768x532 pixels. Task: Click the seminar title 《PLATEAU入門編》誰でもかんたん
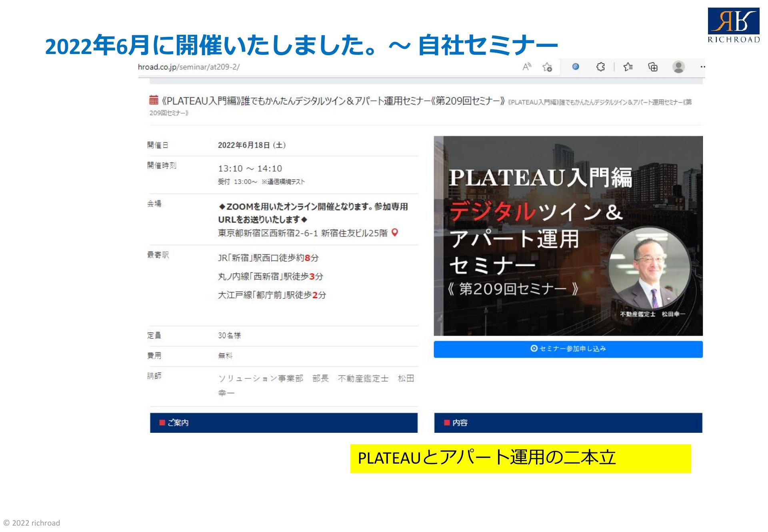[333, 101]
